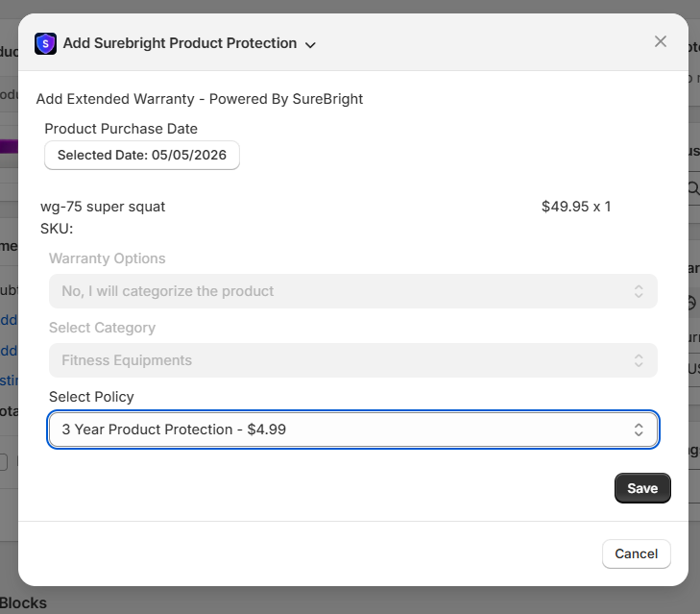The height and width of the screenshot is (614, 700).
Task: Click the Add Surebright Product Protection title
Action: coord(180,43)
